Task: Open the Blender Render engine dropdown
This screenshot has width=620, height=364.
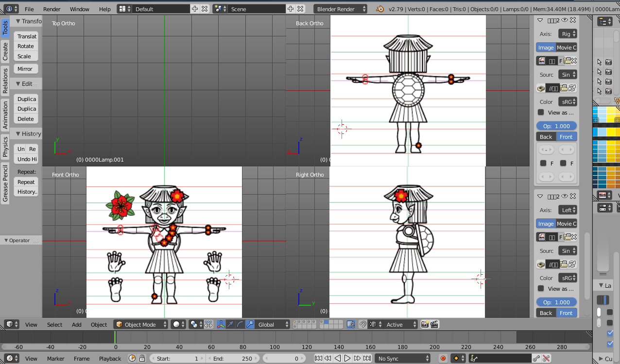Action: pyautogui.click(x=341, y=9)
